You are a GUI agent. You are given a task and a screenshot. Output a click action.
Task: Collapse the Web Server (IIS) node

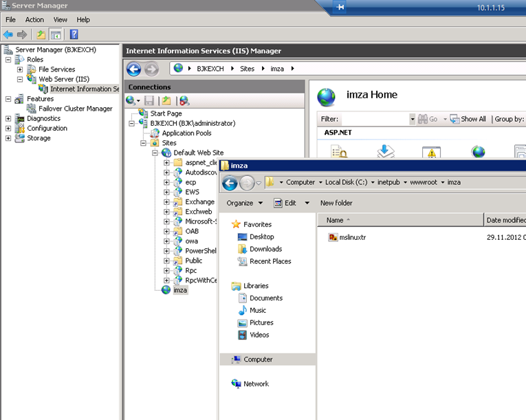coord(20,79)
